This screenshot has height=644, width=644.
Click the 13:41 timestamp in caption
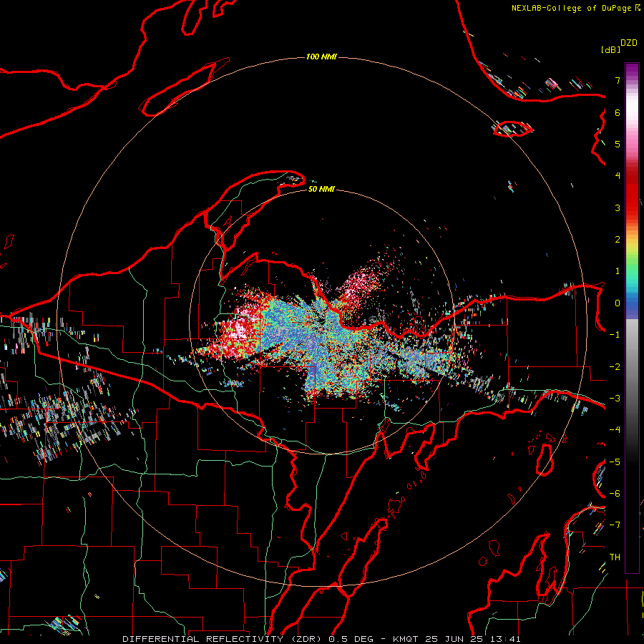coord(505,639)
